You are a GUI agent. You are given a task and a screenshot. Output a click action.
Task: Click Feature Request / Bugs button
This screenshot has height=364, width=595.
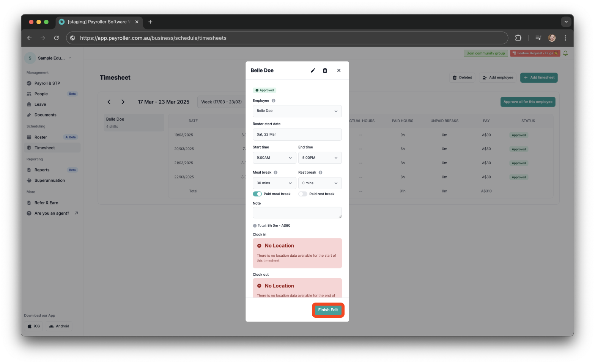[535, 53]
